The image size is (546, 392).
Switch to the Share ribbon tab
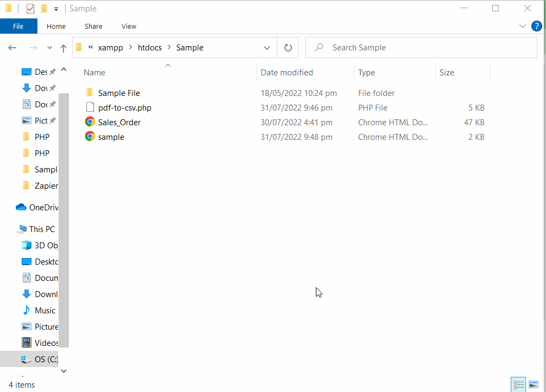click(93, 26)
